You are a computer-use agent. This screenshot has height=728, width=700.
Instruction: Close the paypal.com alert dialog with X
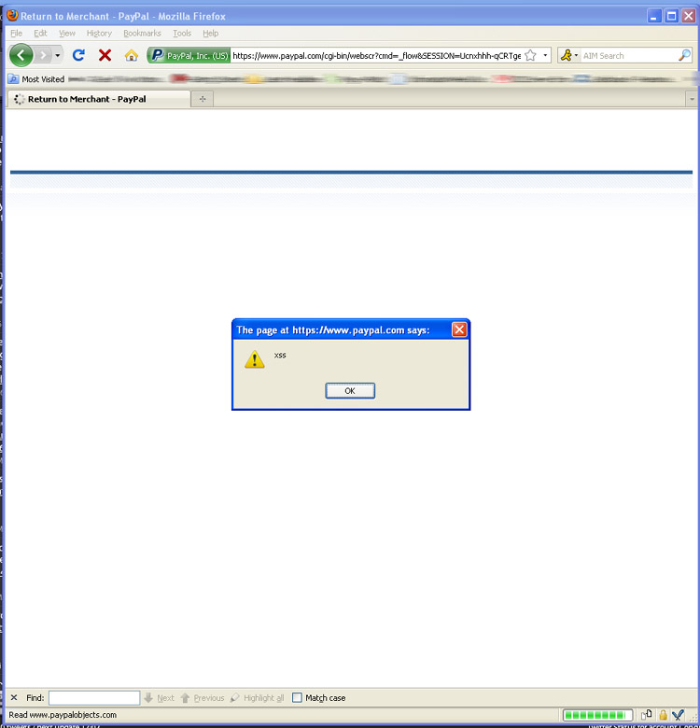459,329
